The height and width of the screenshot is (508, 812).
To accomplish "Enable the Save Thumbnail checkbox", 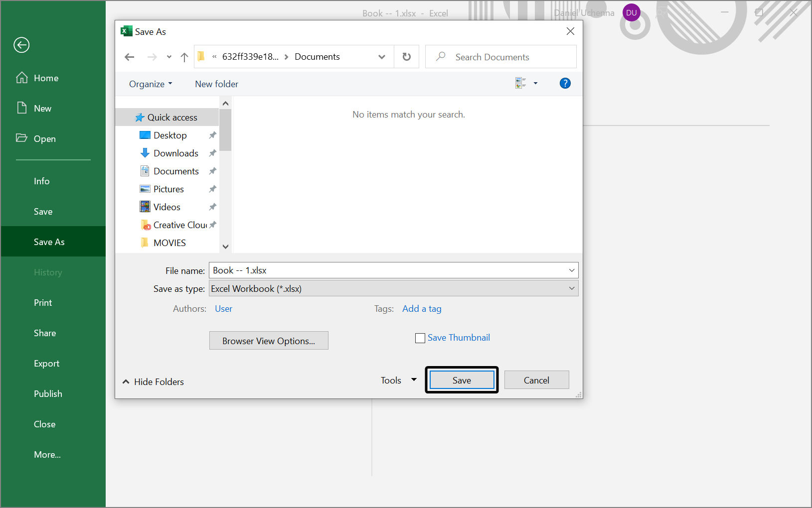I will 420,338.
